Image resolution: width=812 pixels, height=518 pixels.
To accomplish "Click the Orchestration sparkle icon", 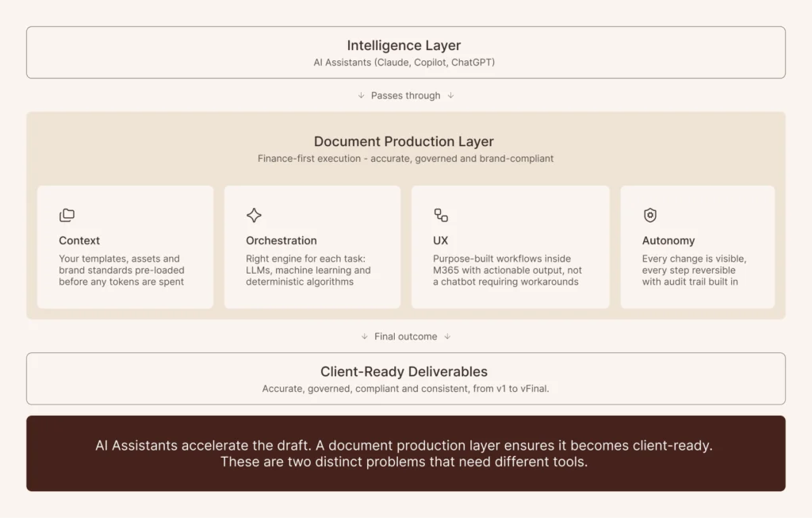I will 254,215.
